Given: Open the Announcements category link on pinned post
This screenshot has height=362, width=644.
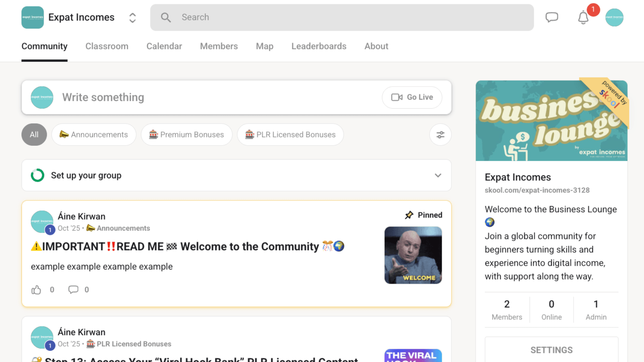Looking at the screenshot, I should tap(118, 228).
